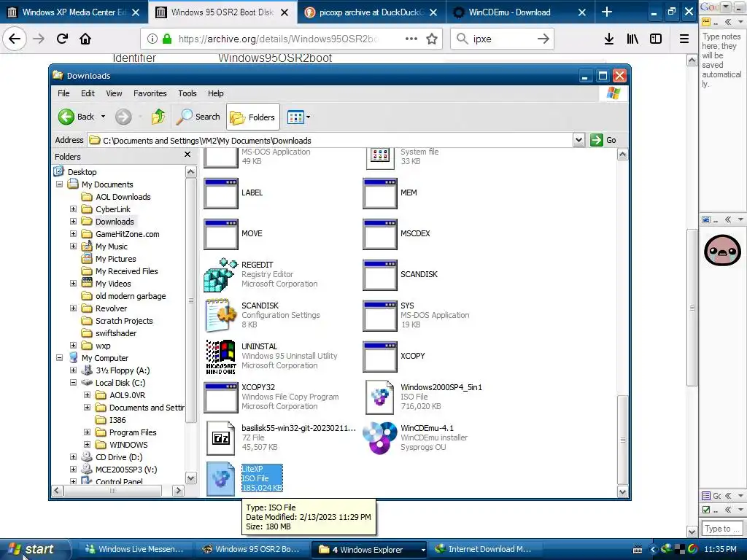Toggle the Firefox sidebar icon
The width and height of the screenshot is (747, 560).
(656, 39)
